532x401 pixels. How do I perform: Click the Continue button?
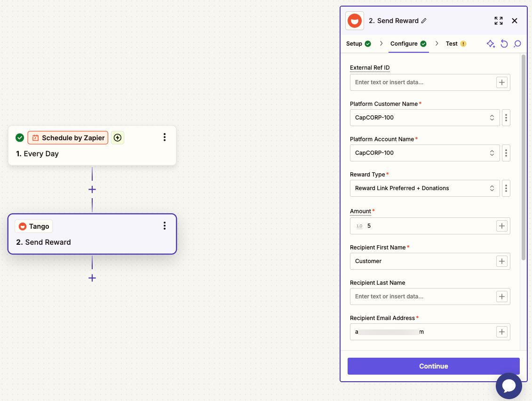433,366
